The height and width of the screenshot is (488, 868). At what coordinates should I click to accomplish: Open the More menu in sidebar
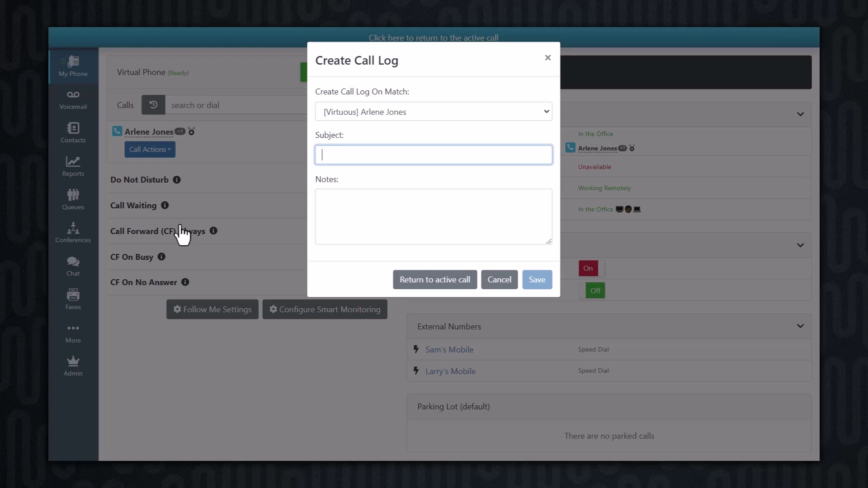tap(73, 333)
